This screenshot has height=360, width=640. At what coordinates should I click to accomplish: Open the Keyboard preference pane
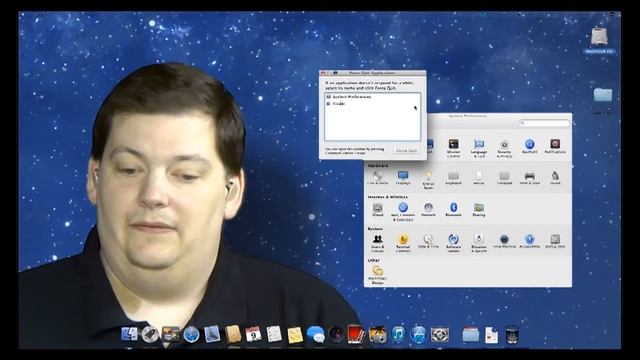point(453,178)
